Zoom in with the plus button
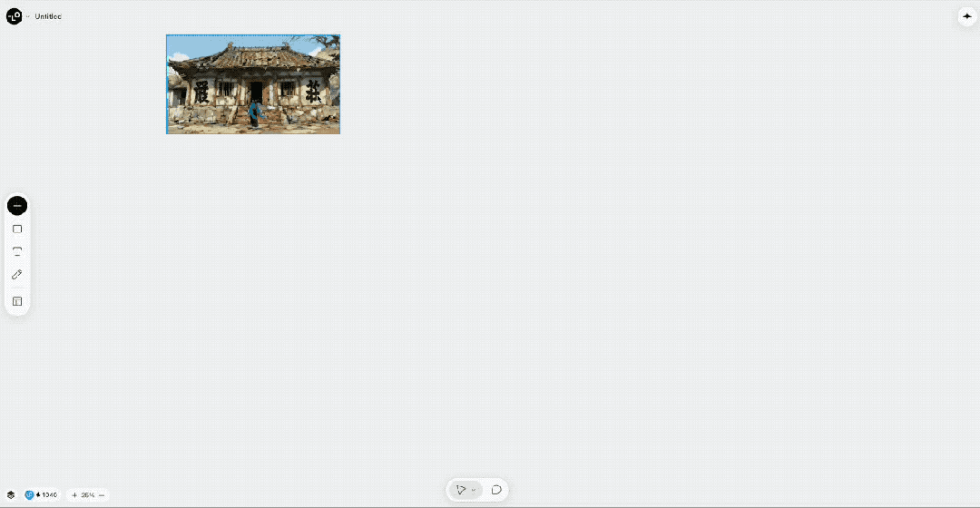Screen dimensions: 980x508 point(74,495)
